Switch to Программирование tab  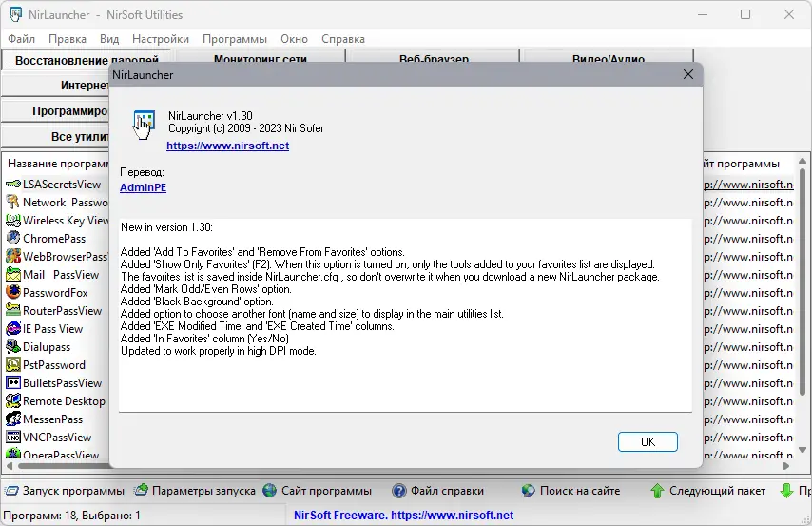pyautogui.click(x=56, y=111)
